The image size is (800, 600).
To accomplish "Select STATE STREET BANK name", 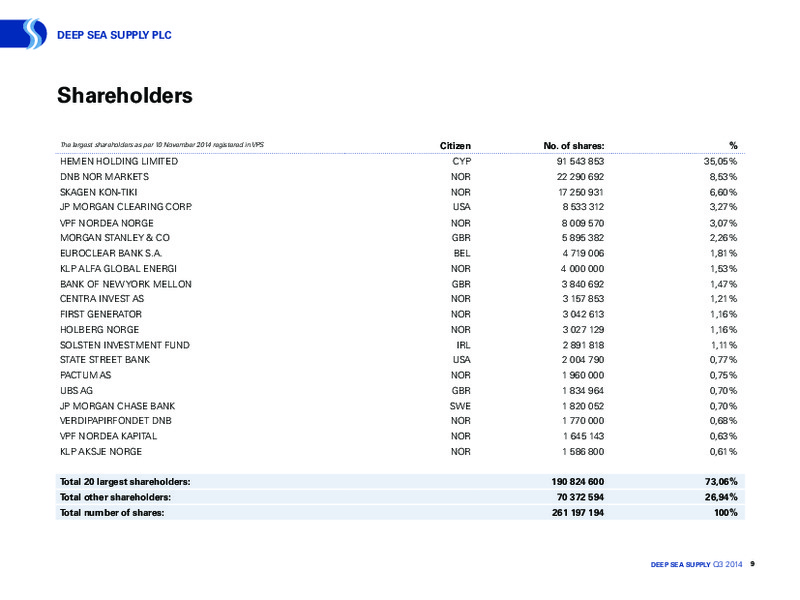I will 105,360.
